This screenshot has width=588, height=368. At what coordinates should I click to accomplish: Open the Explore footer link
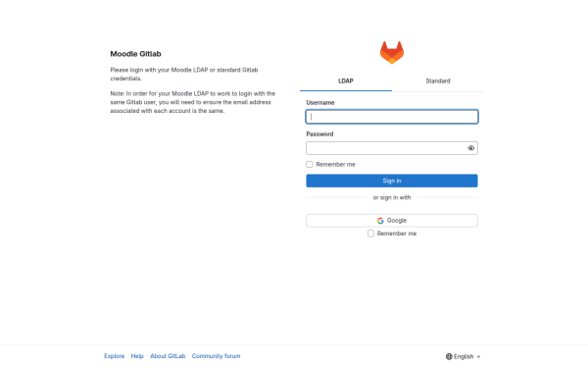[115, 356]
